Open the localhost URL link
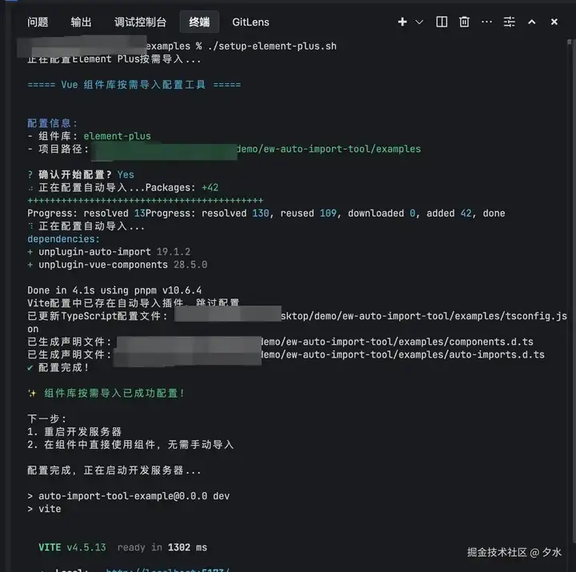Screen dimensions: 576x572 tap(168, 569)
